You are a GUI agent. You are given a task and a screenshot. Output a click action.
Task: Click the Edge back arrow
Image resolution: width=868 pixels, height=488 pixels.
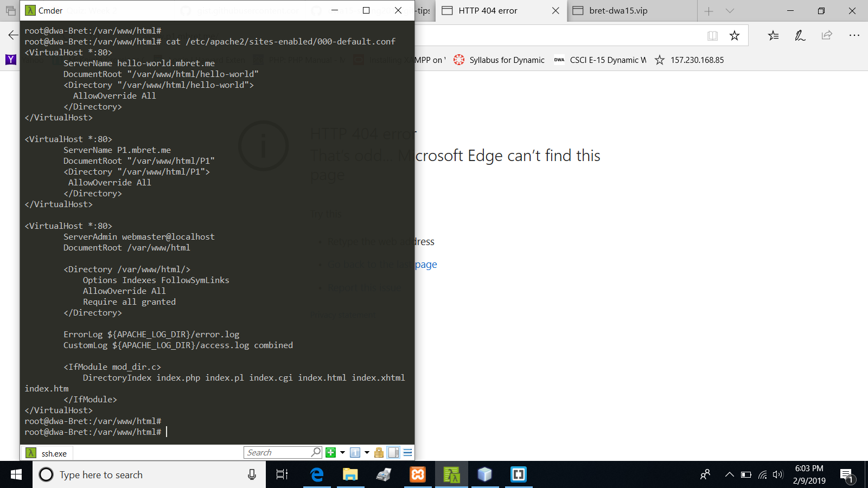(13, 35)
